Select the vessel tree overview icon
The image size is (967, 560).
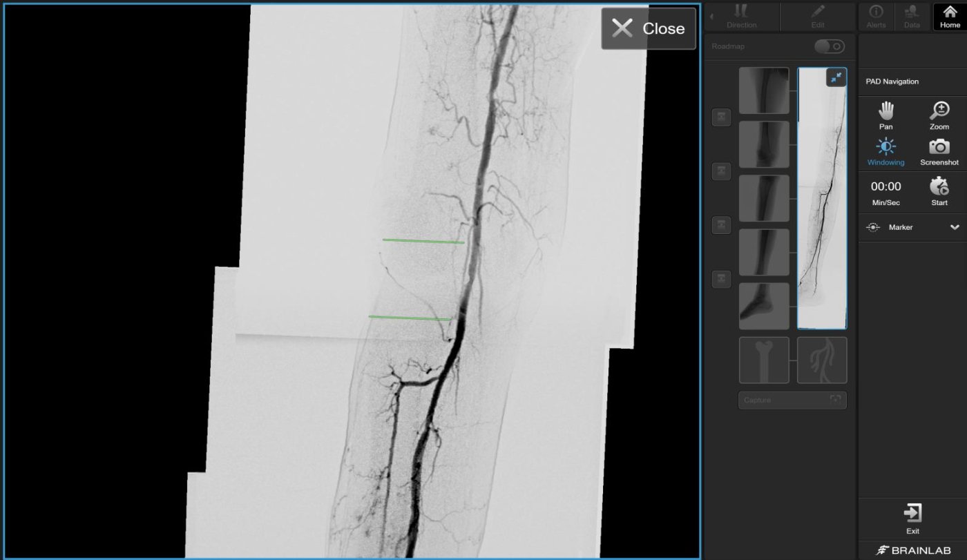822,360
